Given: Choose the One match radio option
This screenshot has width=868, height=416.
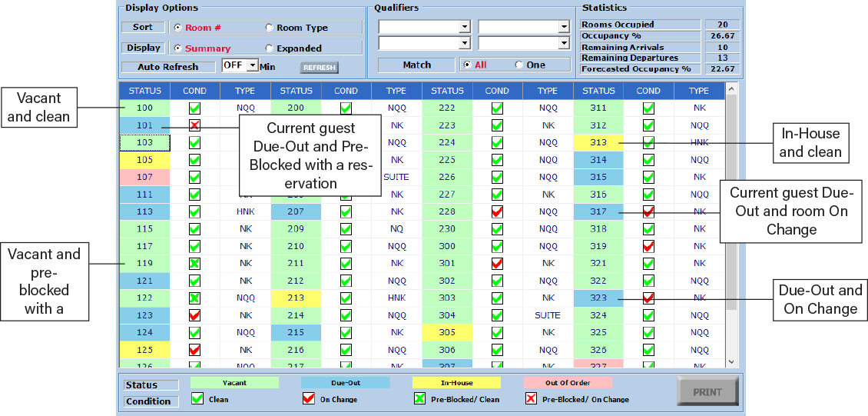Looking at the screenshot, I should [x=518, y=65].
